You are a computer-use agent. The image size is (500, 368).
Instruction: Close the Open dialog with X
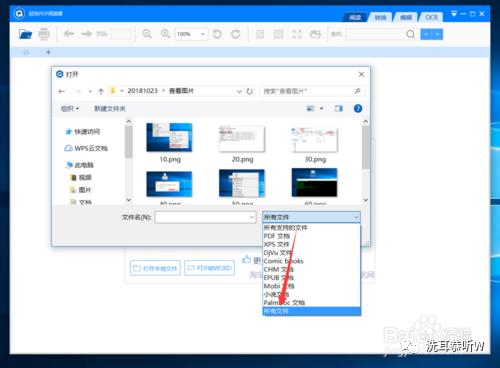361,74
